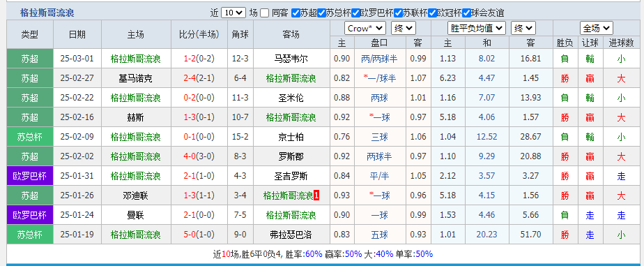
Task: Click the 两/两球半 handicap cell
Action: (379, 59)
